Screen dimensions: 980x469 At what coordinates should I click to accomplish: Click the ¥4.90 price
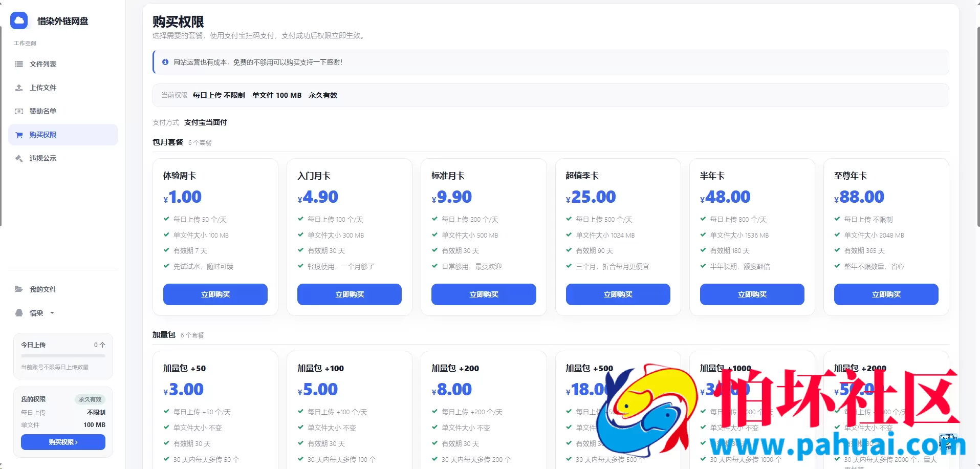[318, 197]
